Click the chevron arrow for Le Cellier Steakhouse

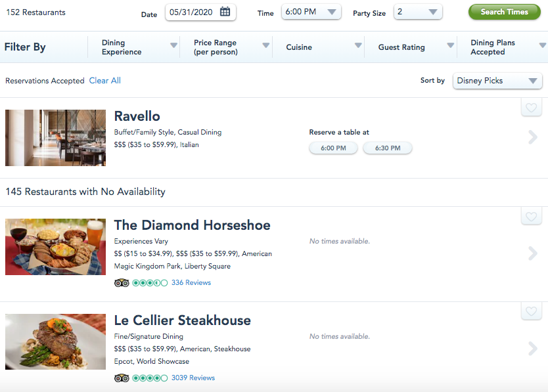[533, 348]
